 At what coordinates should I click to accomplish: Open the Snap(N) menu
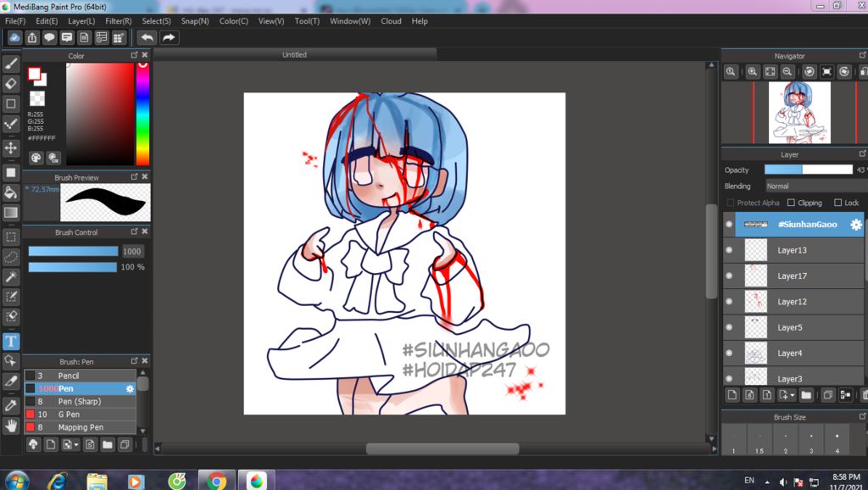tap(195, 21)
